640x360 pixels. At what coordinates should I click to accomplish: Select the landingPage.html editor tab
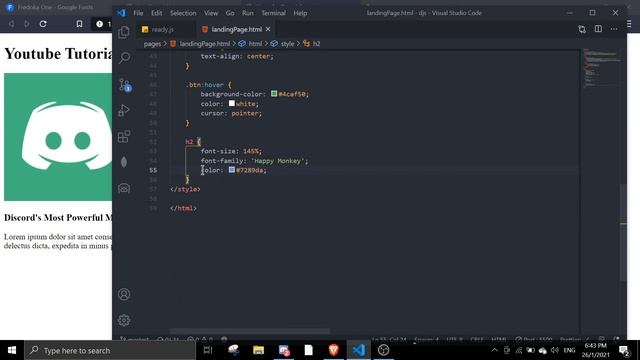[237, 29]
